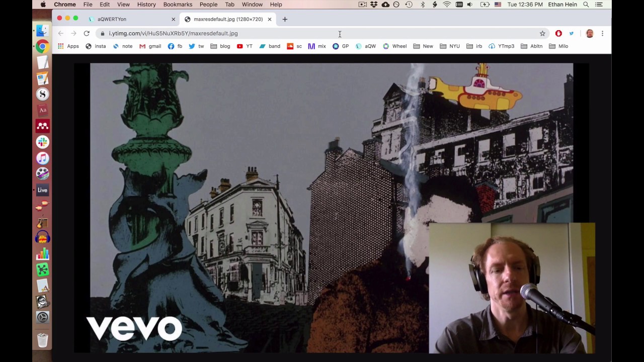Open the Wi-Fi status menu
The width and height of the screenshot is (644, 362).
(x=447, y=5)
